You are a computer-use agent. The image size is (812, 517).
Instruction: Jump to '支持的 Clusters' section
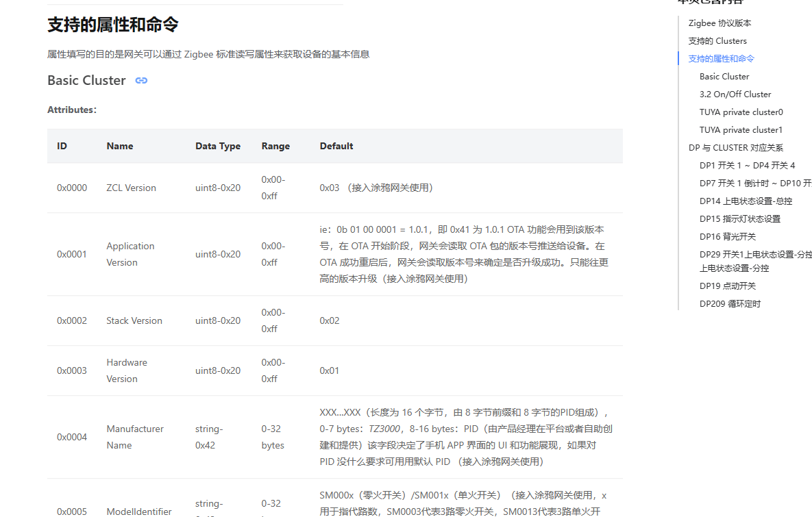click(x=717, y=41)
